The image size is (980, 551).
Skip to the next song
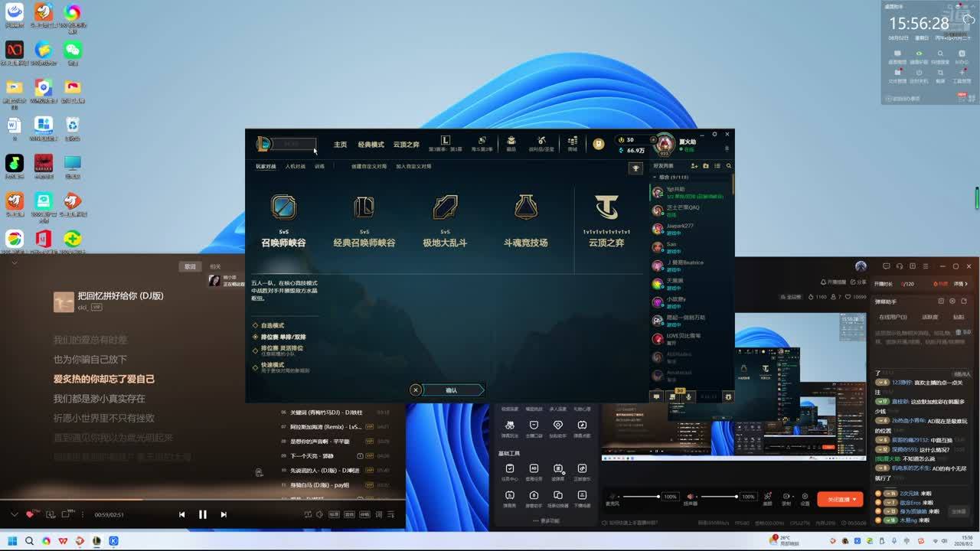(x=224, y=514)
